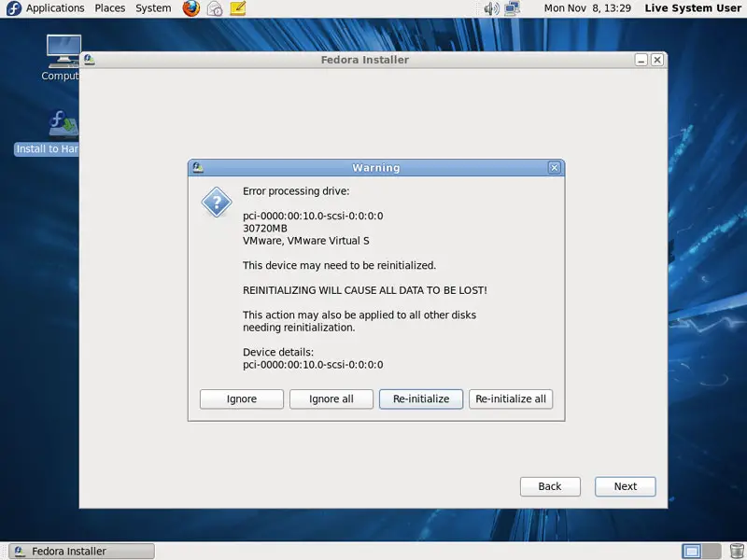
Task: Open the volume control icon
Action: pyautogui.click(x=491, y=8)
